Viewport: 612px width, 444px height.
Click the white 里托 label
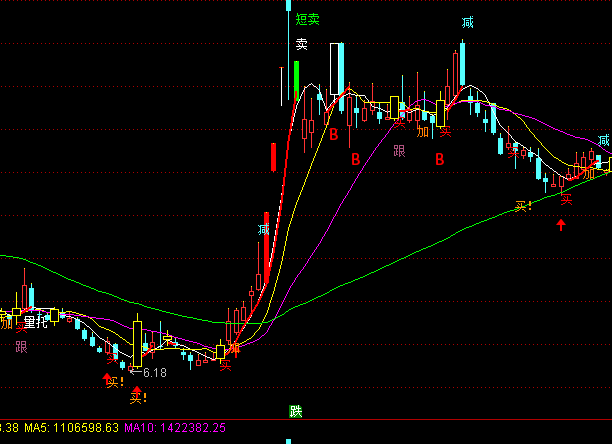point(35,322)
